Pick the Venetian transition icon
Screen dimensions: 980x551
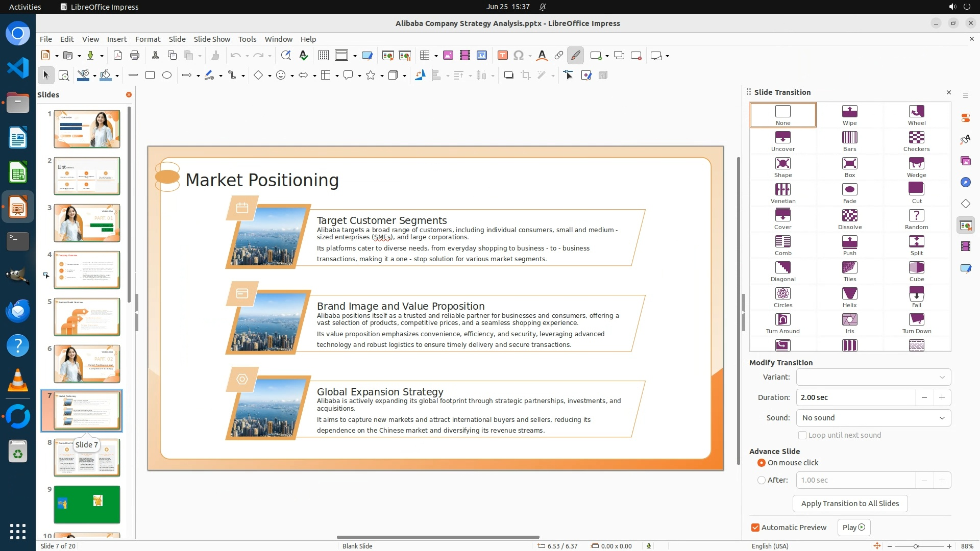coord(782,193)
